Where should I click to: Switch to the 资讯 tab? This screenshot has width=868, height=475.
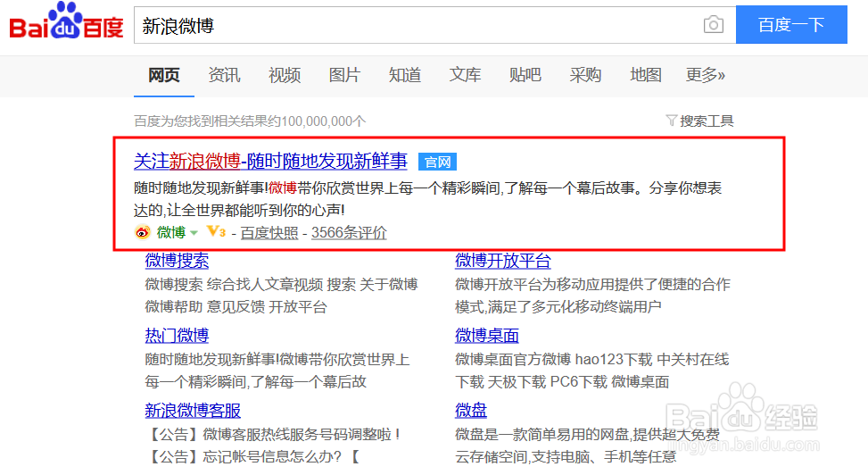tap(224, 75)
